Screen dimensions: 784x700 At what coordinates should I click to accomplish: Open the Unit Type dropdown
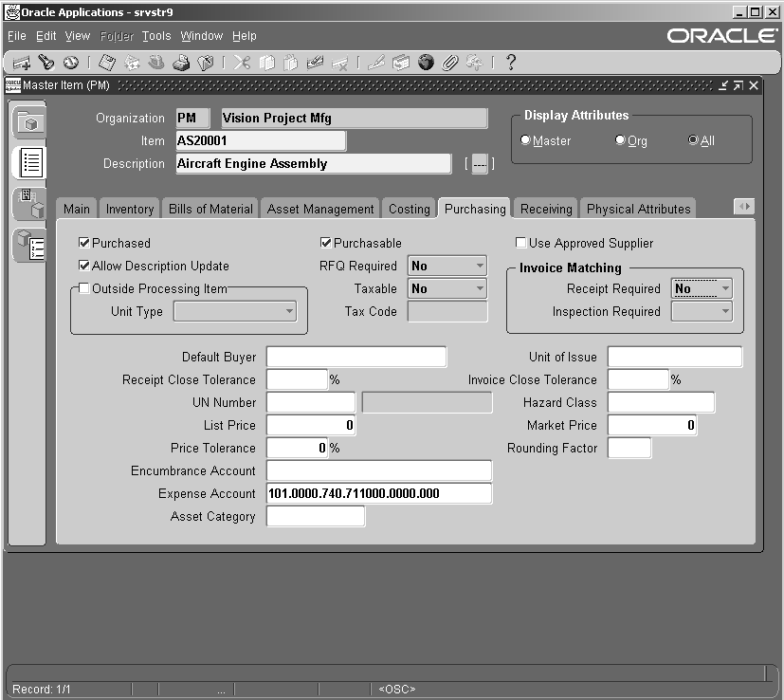click(x=235, y=311)
